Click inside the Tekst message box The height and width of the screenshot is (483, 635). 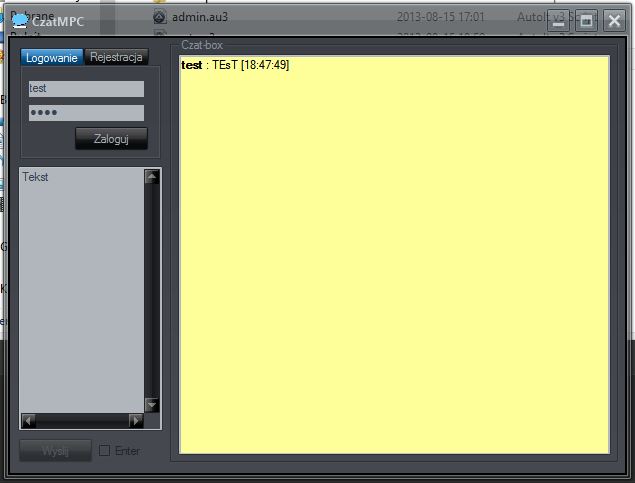[82, 290]
